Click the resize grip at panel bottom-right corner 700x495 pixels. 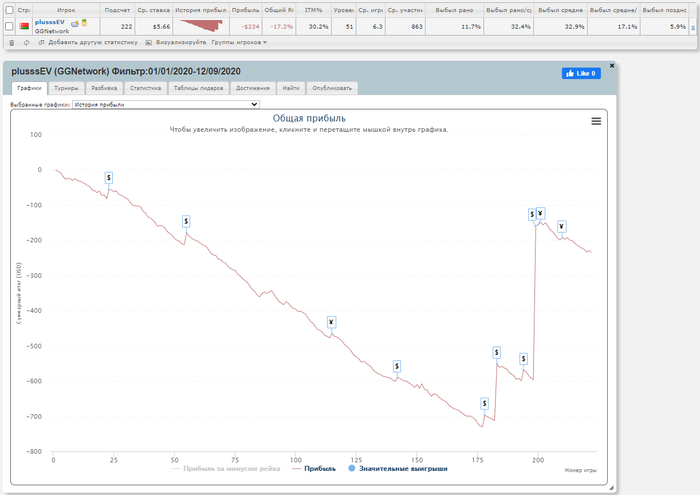[611, 488]
